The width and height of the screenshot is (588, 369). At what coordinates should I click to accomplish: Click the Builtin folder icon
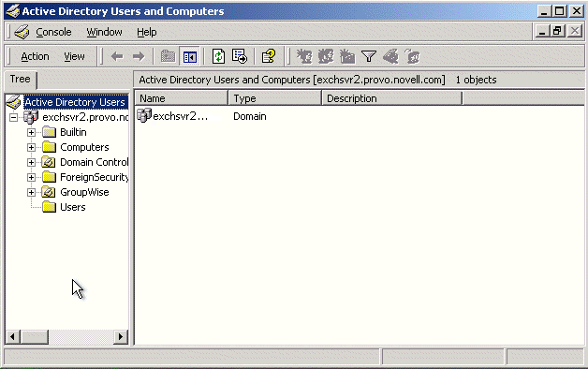click(x=49, y=132)
